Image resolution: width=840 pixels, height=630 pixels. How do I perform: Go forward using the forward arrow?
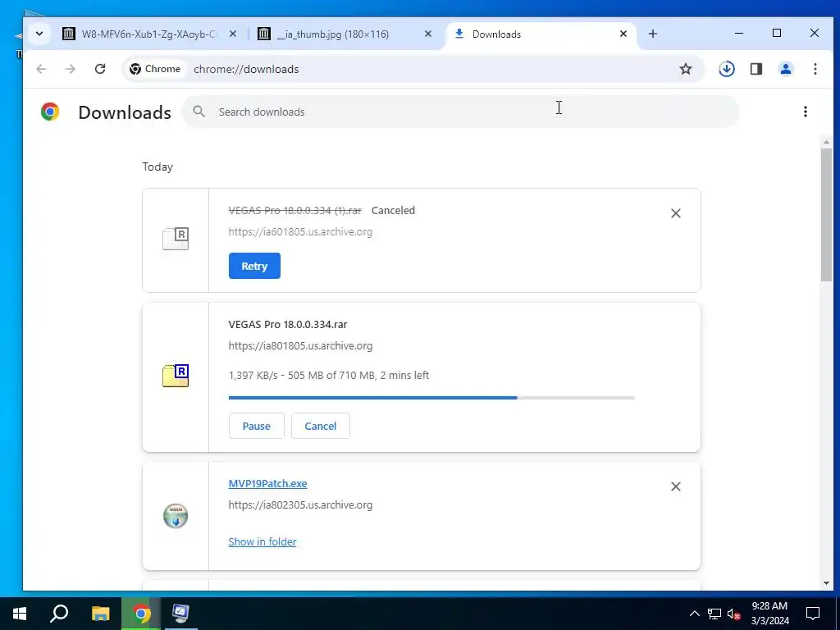click(71, 69)
